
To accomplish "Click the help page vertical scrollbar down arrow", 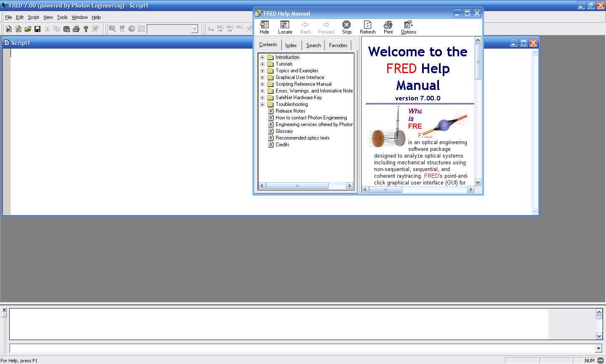I will click(478, 182).
